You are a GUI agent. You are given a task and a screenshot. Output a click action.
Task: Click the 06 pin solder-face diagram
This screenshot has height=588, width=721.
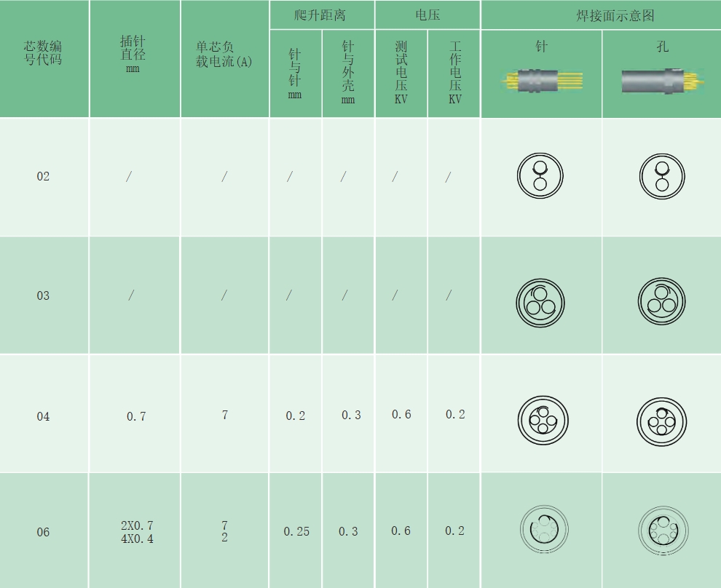coord(544,530)
